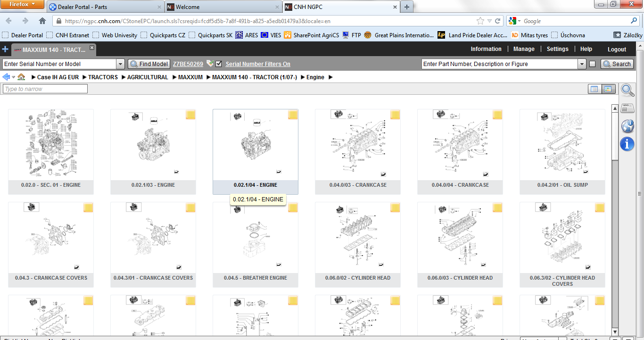Click Firefox home button in navigation bar
The width and height of the screenshot is (644, 340).
[x=42, y=21]
